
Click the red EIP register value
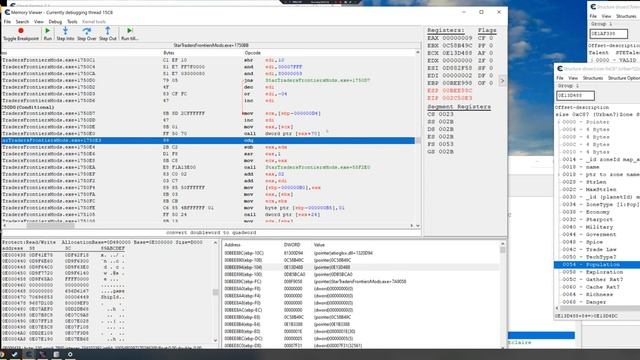(x=450, y=98)
